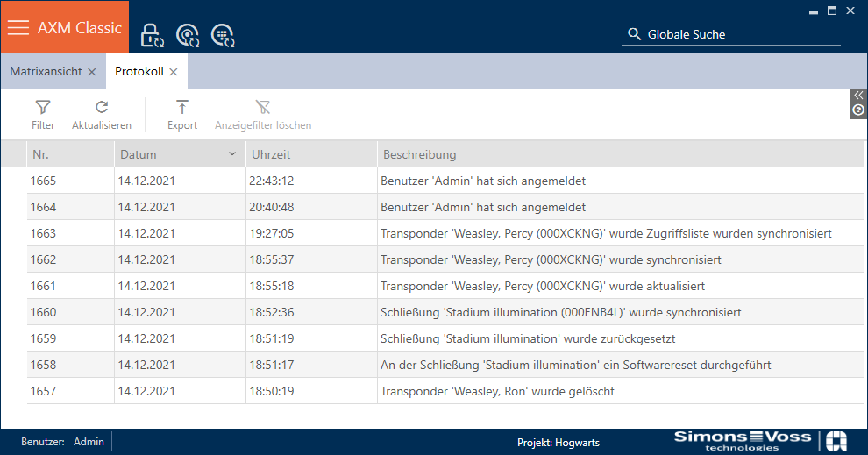Viewport: 868px width, 455px height.
Task: Switch to the Matrixansicht tab
Action: (46, 71)
